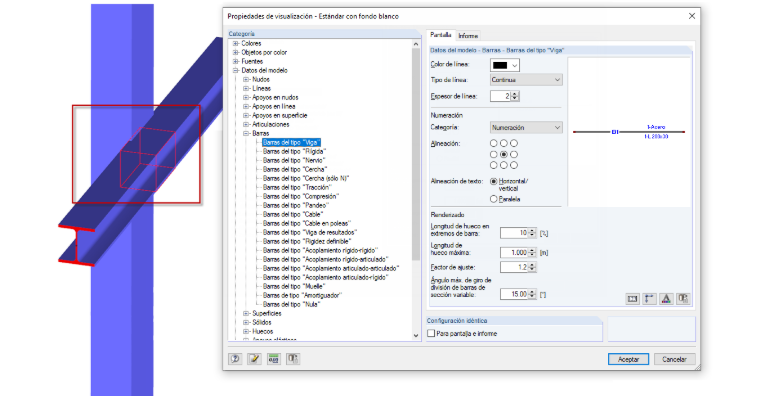Select Barras de tipo "Amortiguador" tree item
Screen dimensions: 760x396
click(302, 296)
